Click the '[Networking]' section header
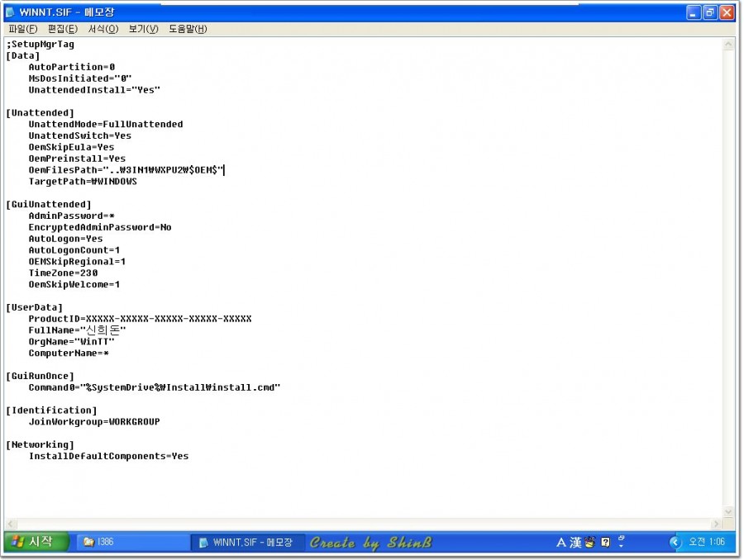744x560 pixels. [40, 444]
